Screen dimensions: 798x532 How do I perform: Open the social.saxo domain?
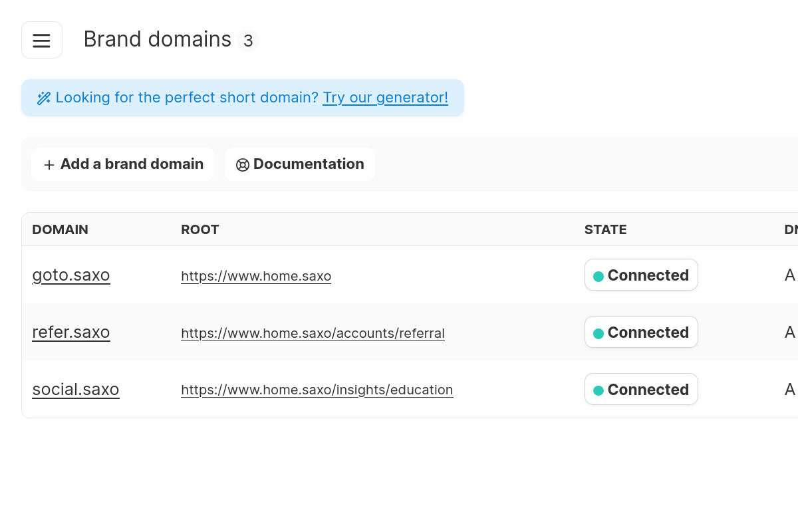point(76,389)
